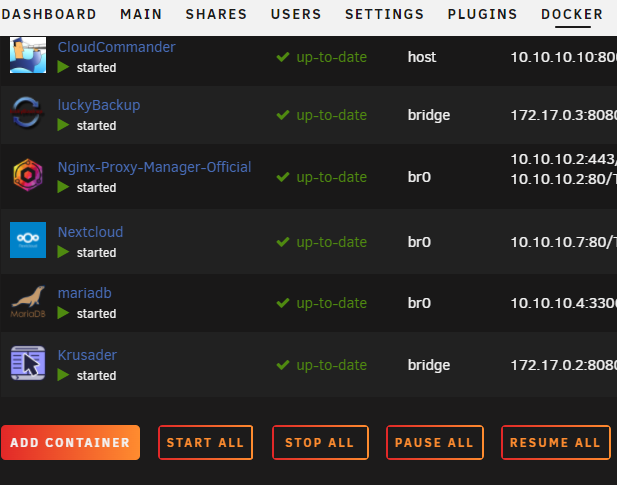Open the luckyBackup container icon
Screen dimensions: 617x485
pyautogui.click(x=26, y=113)
